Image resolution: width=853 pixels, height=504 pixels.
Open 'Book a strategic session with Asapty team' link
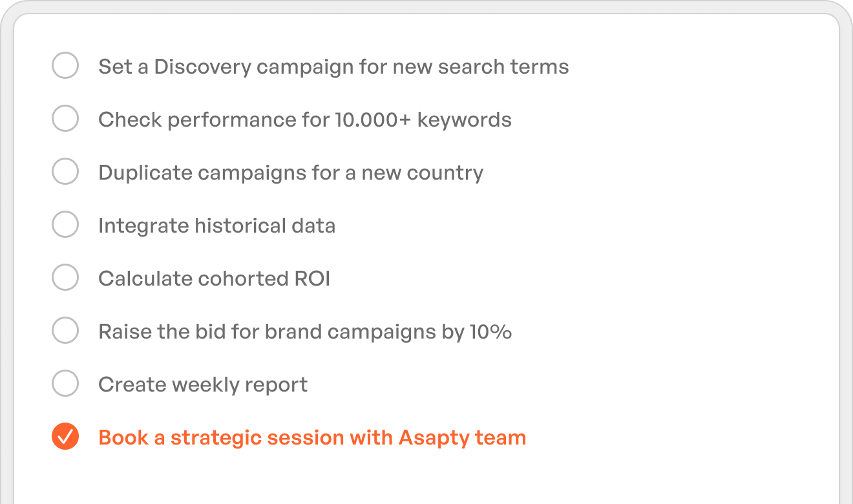(311, 437)
